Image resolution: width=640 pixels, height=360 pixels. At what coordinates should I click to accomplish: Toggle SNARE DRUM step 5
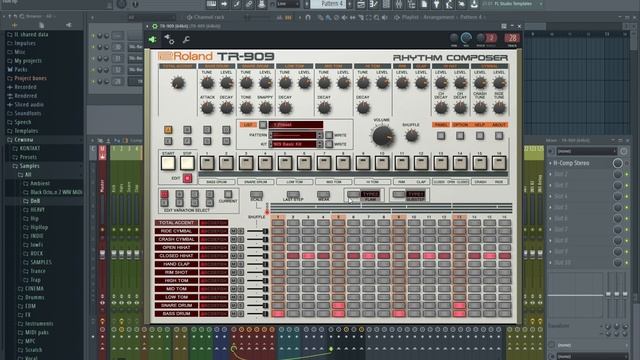pos(338,305)
